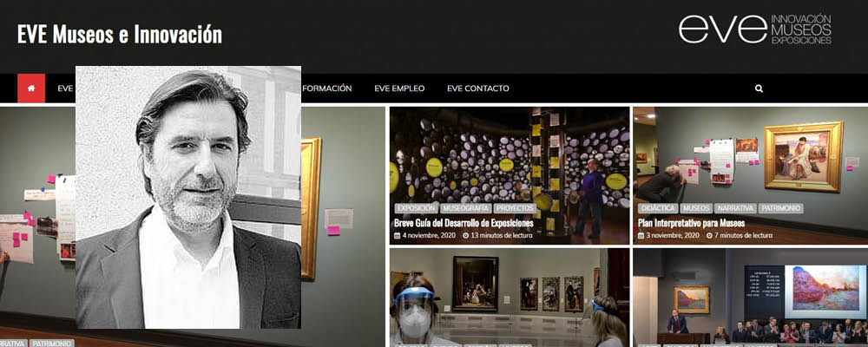Open the thumbnail of masked visitors with face shields

(510, 298)
